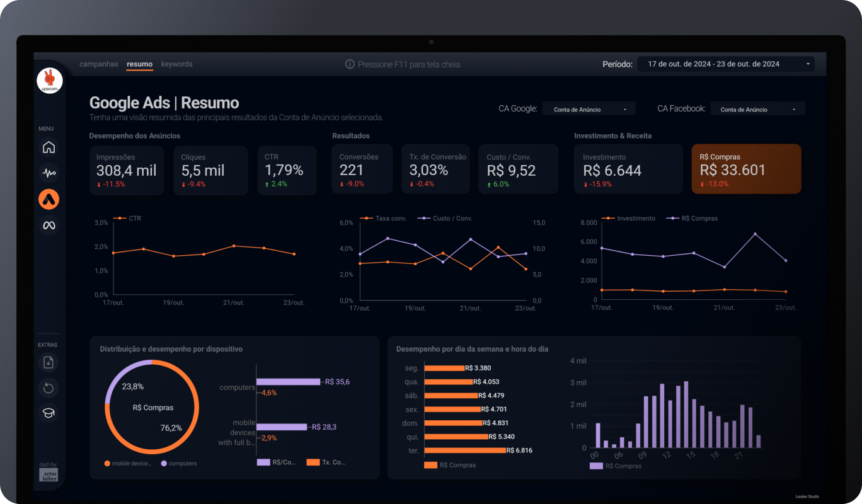Click the R$/Co... purple legend swatch
The image size is (862, 504).
point(263,462)
